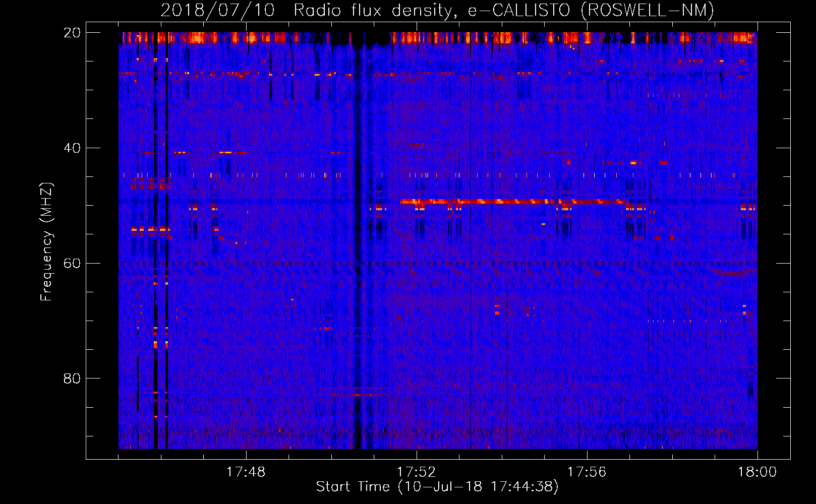Click the 'Start Time (10-Jul-18 17:44:38)' label
Screen dimensions: 816x504
coord(437,487)
